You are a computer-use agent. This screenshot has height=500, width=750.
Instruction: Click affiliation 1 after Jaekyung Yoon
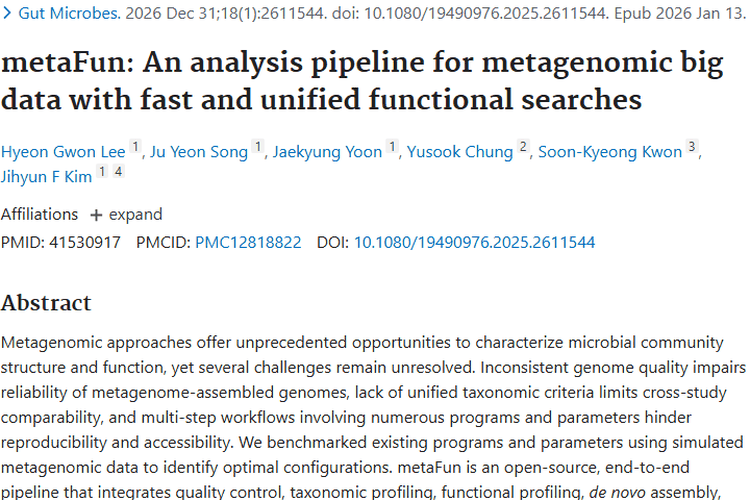(392, 148)
